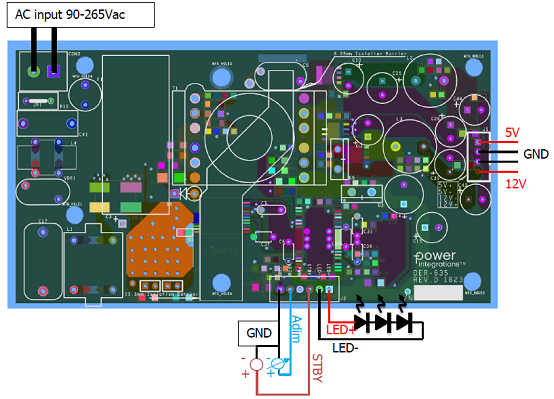This screenshot has height=399, width=554.
Task: Click the white blank label rectangle on board
Action: [438, 293]
